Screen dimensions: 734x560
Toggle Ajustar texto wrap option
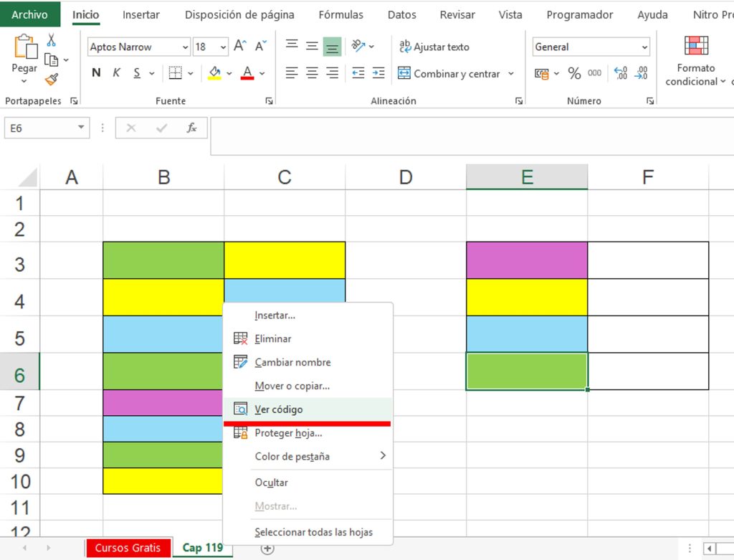click(434, 47)
